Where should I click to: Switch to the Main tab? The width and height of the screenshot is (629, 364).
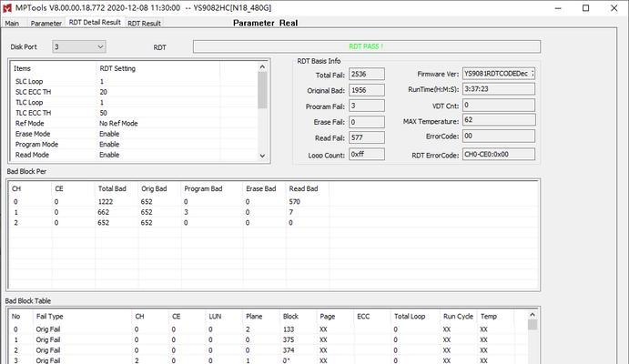(x=13, y=23)
